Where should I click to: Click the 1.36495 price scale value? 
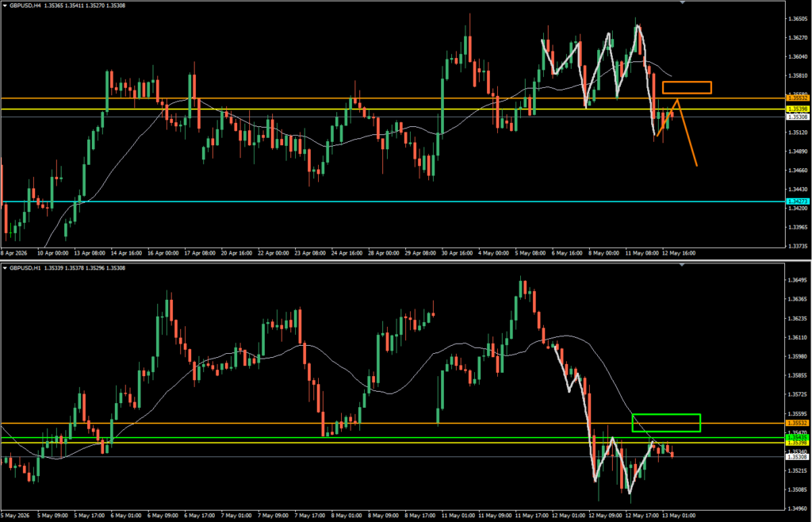click(x=798, y=280)
